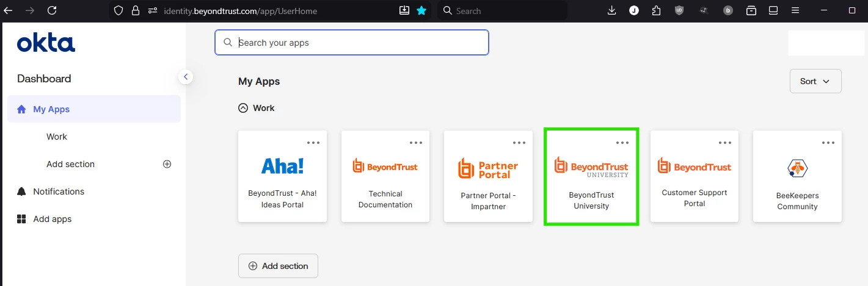
Task: Click the plus icon beside Add section in sidebar
Action: tap(167, 164)
